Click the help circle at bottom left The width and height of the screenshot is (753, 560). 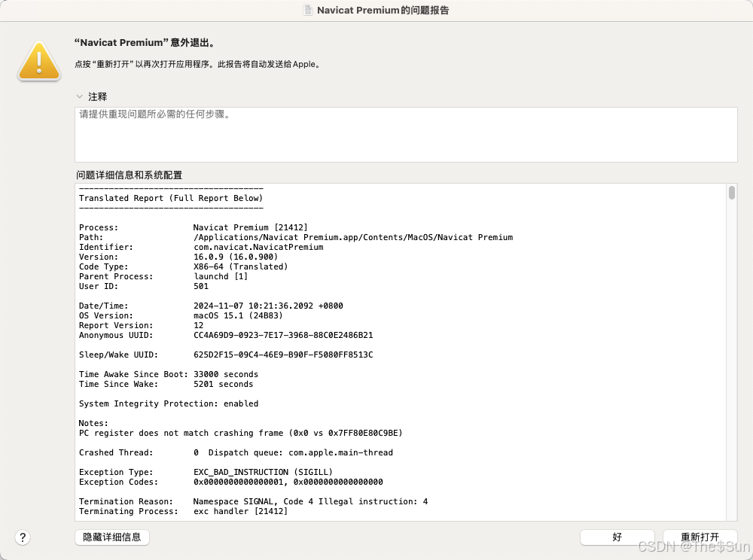pyautogui.click(x=22, y=537)
